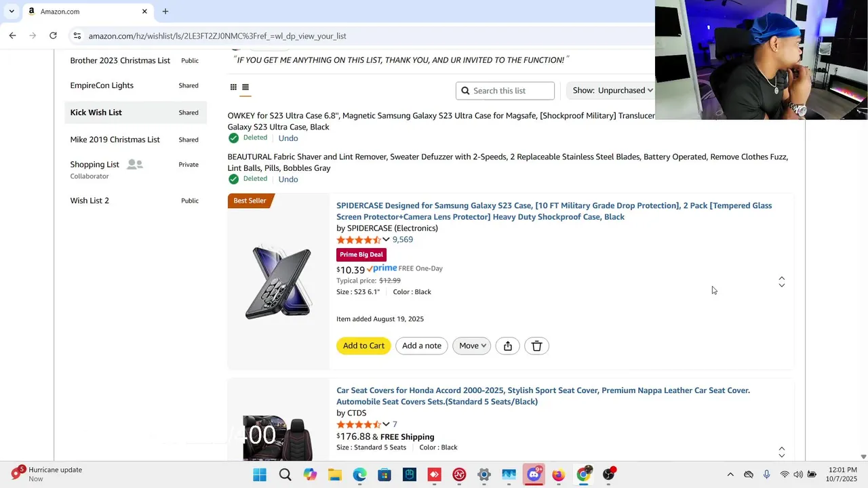Screen dimensions: 868x488
Task: Click the 7 reviews count
Action: (395, 424)
